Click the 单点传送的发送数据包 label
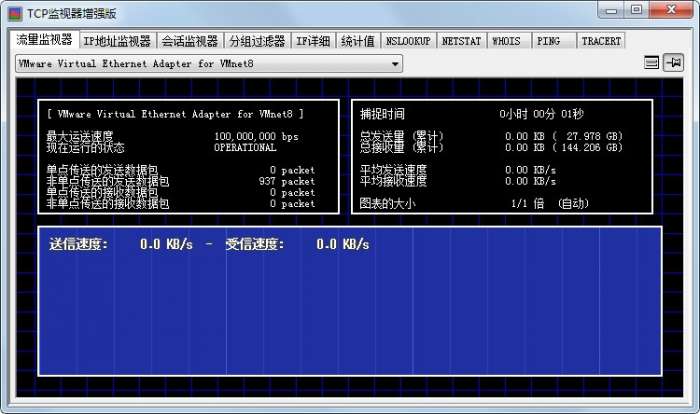 tap(102, 170)
